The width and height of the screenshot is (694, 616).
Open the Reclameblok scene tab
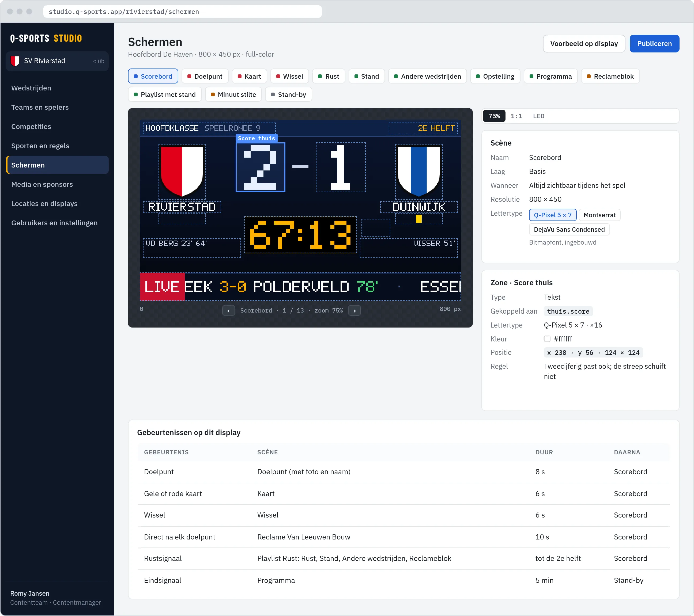coord(610,76)
